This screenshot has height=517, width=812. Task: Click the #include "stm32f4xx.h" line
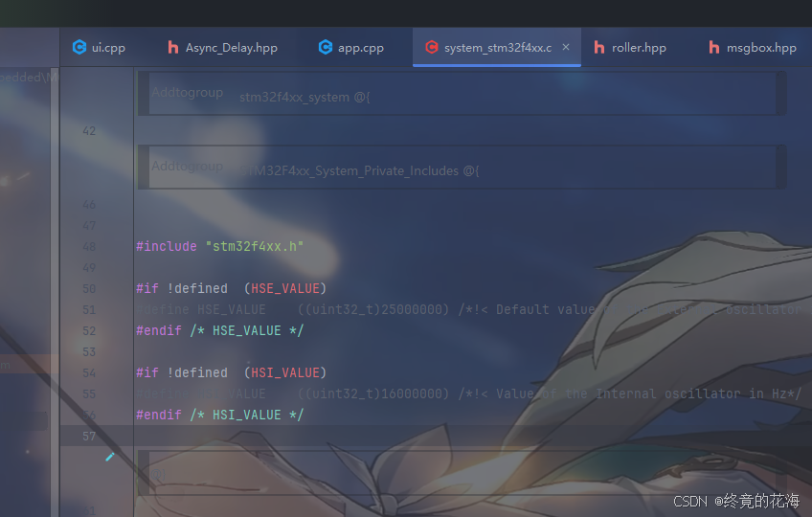point(219,247)
